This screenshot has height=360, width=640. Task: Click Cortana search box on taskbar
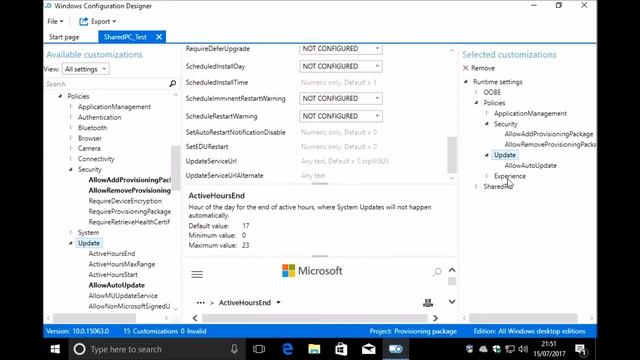pyautogui.click(x=157, y=349)
